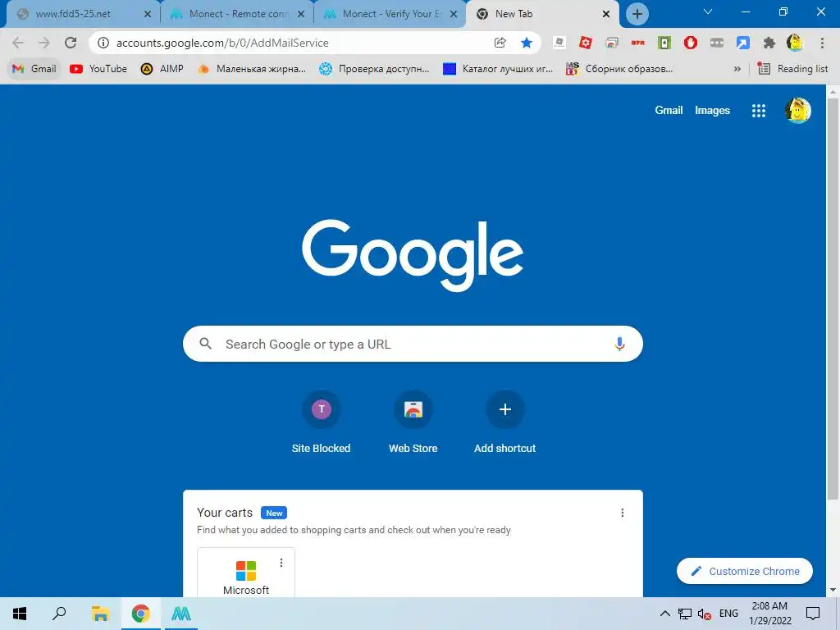840x630 pixels.
Task: Show hidden bookmarks chevron
Action: (737, 69)
